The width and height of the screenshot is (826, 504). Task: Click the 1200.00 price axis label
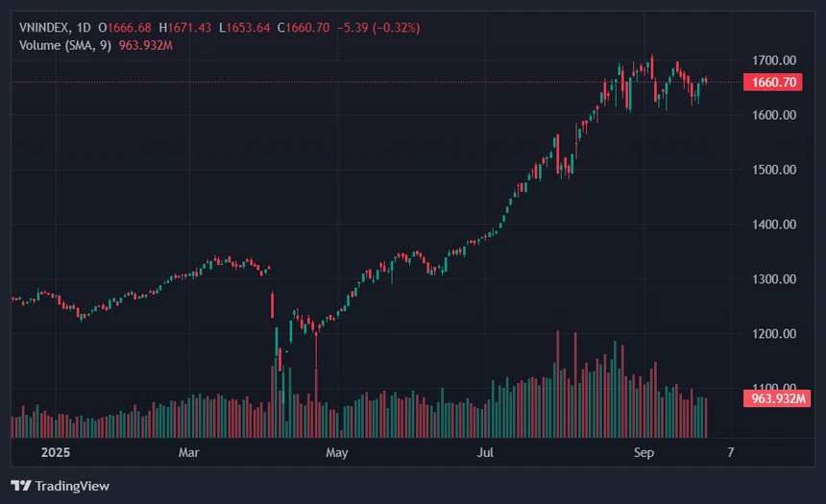[x=774, y=334]
